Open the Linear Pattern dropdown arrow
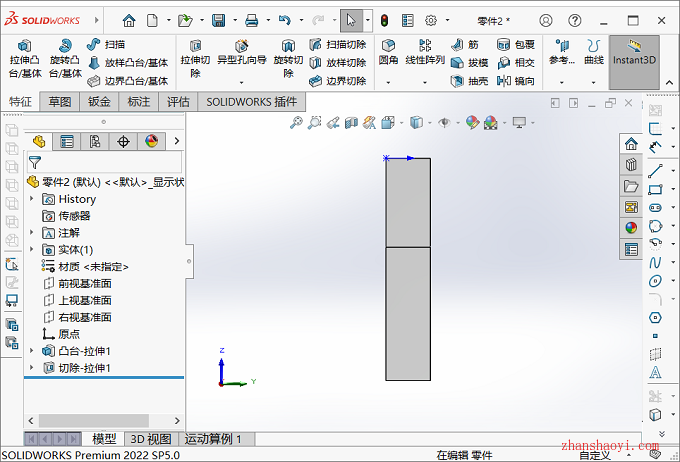This screenshot has height=462, width=680. (x=425, y=82)
